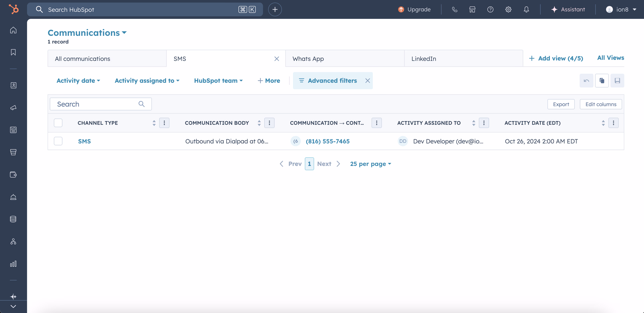
Task: Switch to the Whats App view tab
Action: 308,58
